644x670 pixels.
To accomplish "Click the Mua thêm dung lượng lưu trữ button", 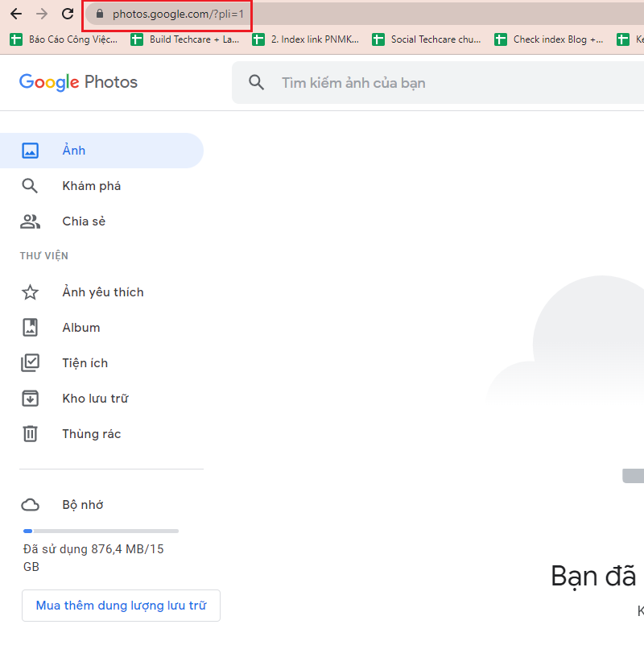I will click(121, 606).
